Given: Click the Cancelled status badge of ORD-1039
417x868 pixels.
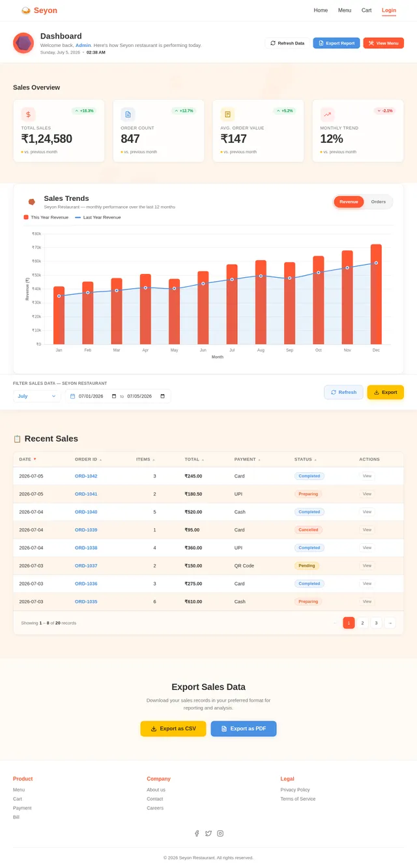Looking at the screenshot, I should coord(308,530).
